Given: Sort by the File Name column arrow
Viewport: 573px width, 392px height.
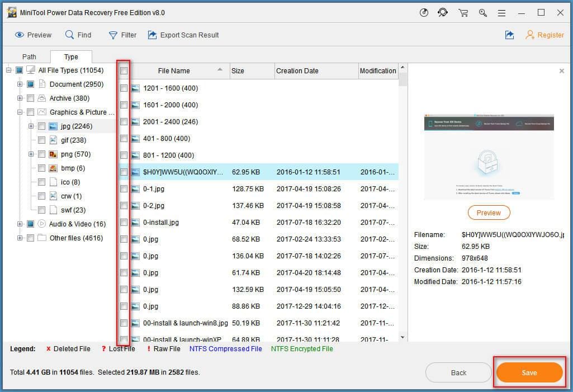Looking at the screenshot, I should tap(220, 69).
